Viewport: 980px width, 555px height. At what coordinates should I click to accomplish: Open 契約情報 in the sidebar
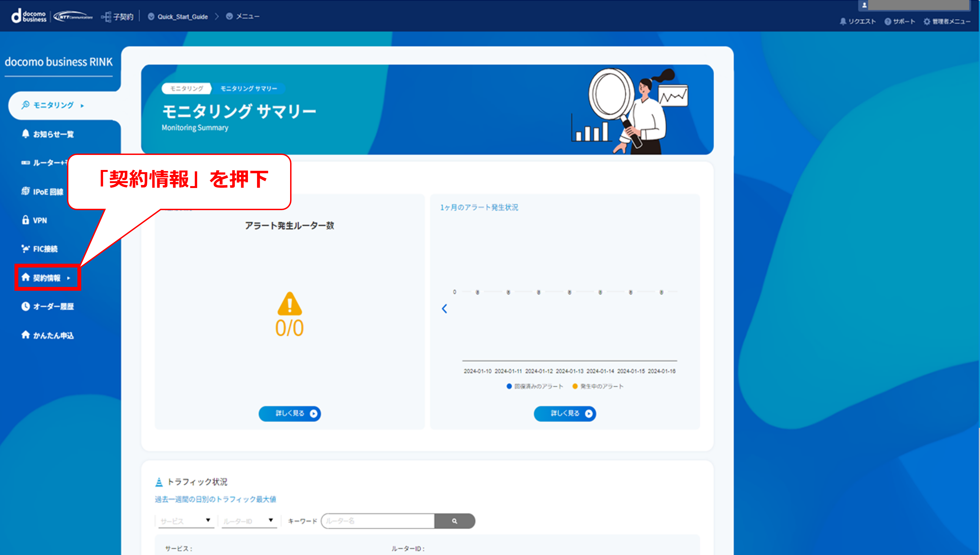click(46, 278)
